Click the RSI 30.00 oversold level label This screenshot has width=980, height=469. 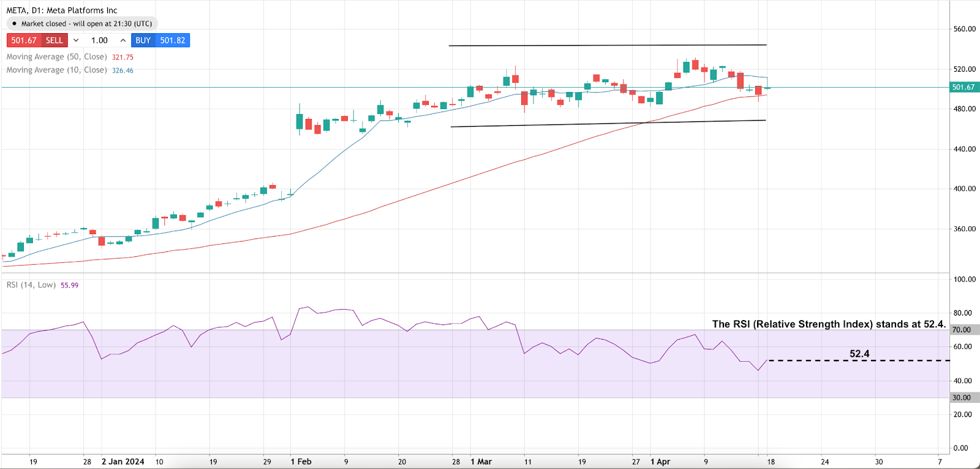point(963,398)
